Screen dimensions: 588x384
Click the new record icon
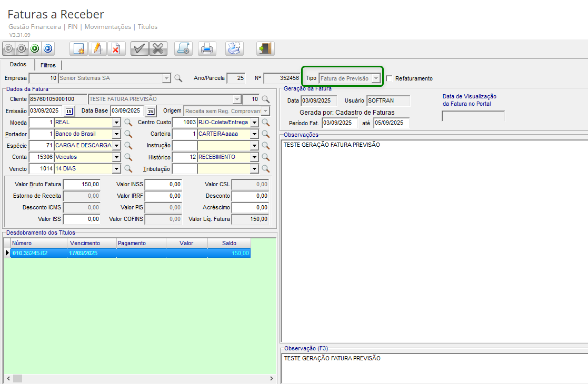pos(78,49)
